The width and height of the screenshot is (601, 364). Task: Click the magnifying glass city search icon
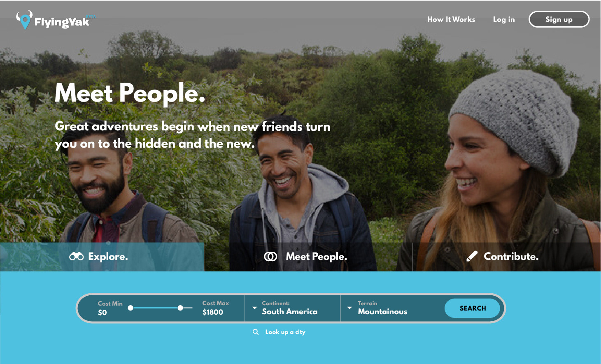256,332
